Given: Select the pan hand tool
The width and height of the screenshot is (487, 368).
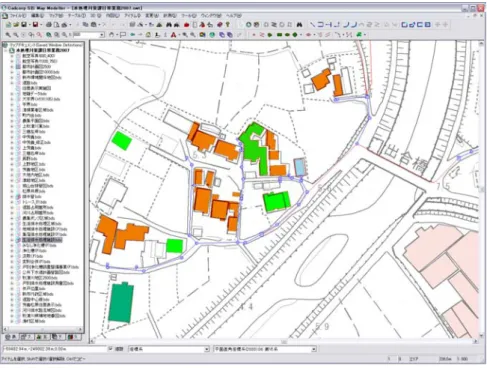Looking at the screenshot, I should 111,34.
